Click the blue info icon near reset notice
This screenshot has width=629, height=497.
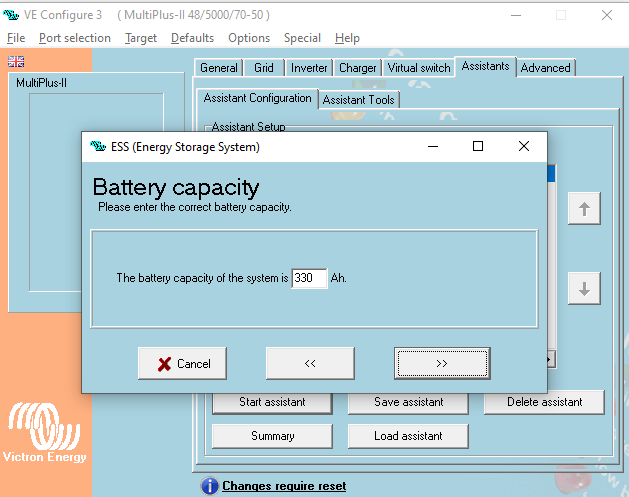tap(209, 486)
